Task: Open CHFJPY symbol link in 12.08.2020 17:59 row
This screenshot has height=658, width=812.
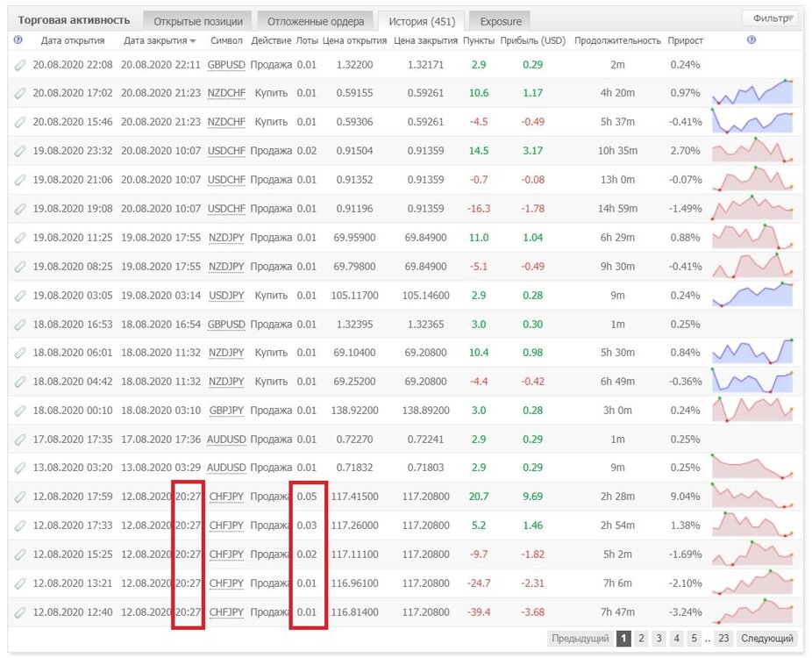Action: [226, 497]
